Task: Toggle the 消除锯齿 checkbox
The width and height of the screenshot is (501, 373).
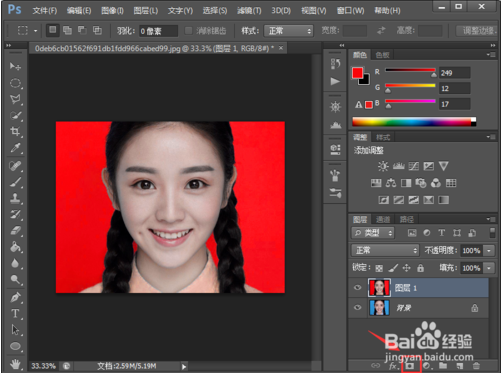Action: 189,31
